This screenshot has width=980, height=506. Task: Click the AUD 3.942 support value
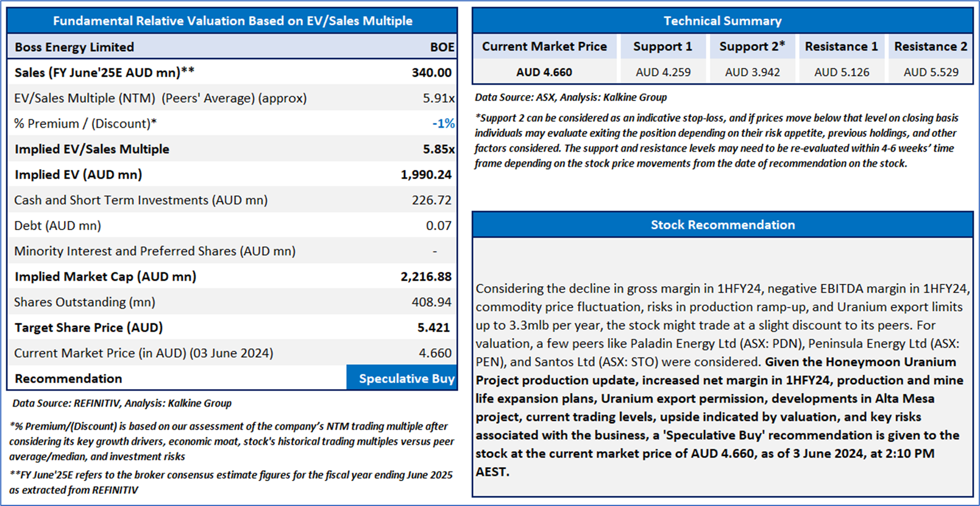(752, 72)
